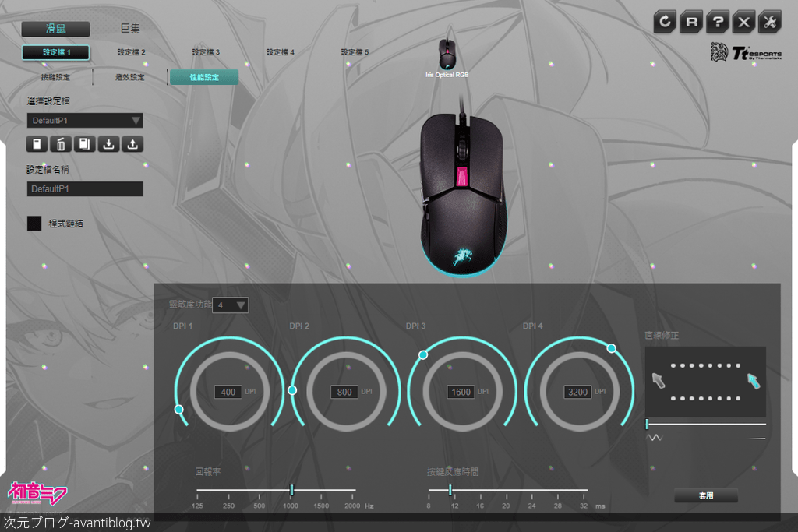Click the gray arrow in the 直線修正 preview
This screenshot has height=532, width=798.
(658, 380)
